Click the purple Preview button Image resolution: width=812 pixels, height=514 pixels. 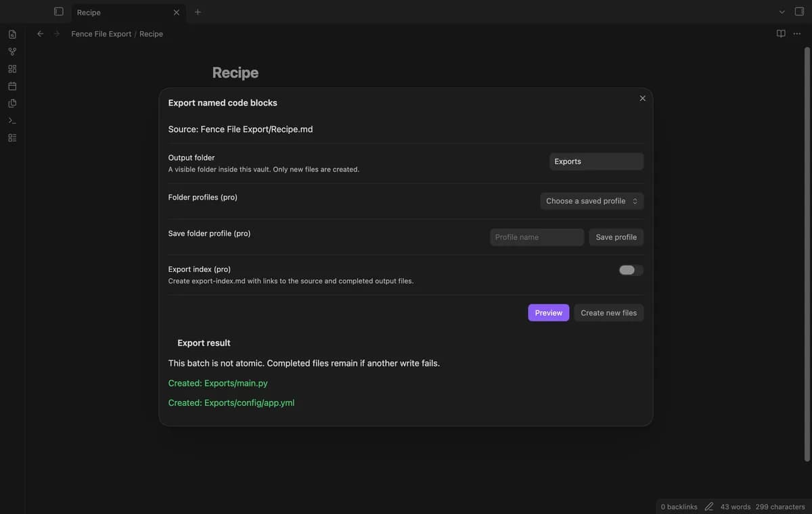click(x=549, y=312)
